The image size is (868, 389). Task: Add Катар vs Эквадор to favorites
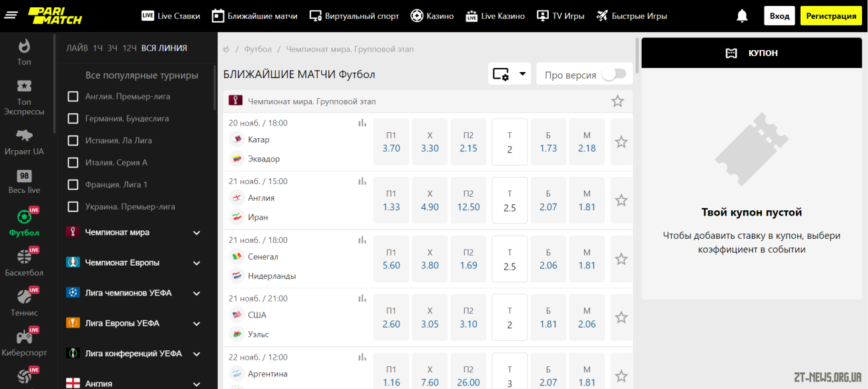[x=621, y=142]
